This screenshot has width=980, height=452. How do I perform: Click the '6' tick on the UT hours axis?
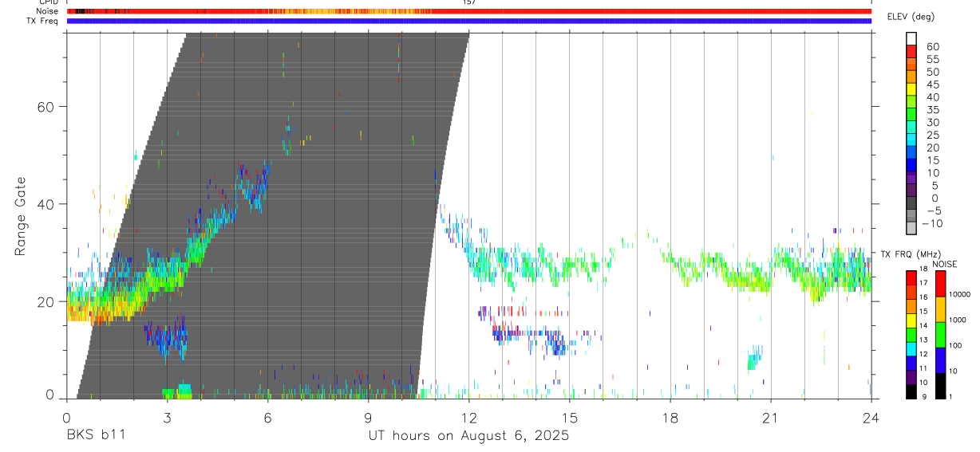267,416
